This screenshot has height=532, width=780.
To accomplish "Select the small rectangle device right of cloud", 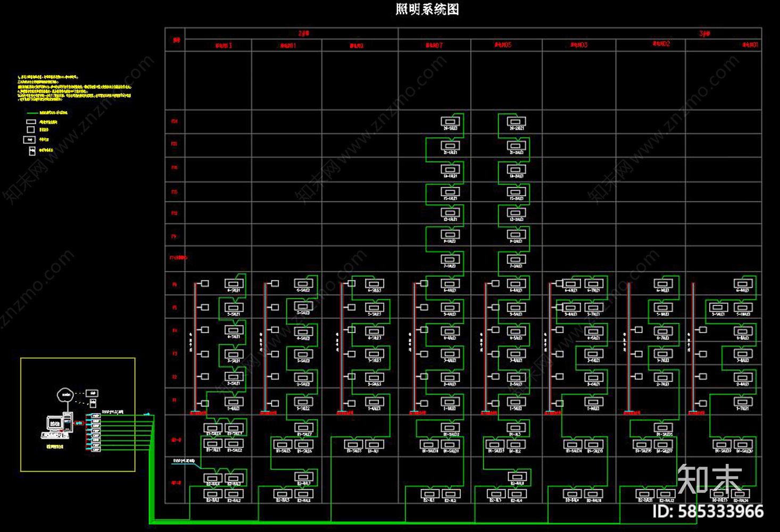I will click(92, 393).
